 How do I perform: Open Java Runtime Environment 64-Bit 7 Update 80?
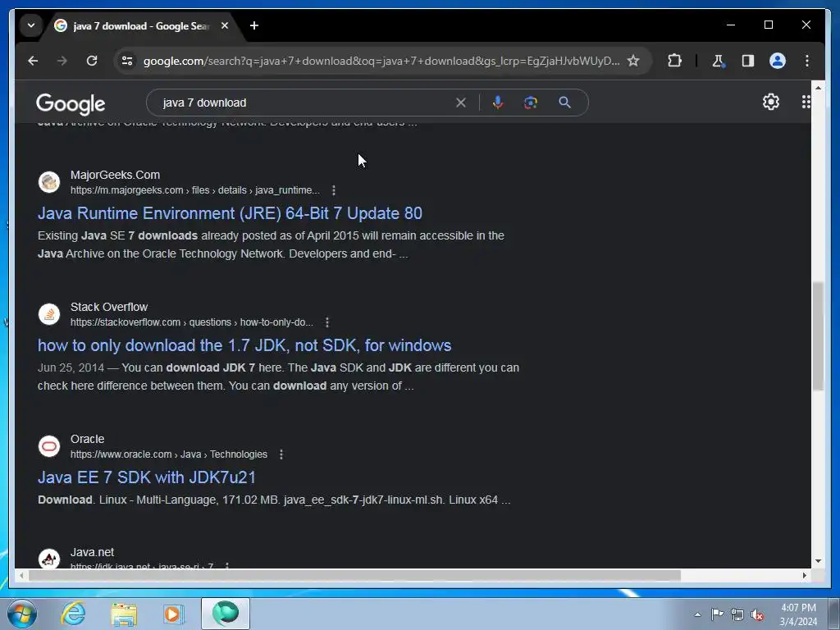(230, 213)
